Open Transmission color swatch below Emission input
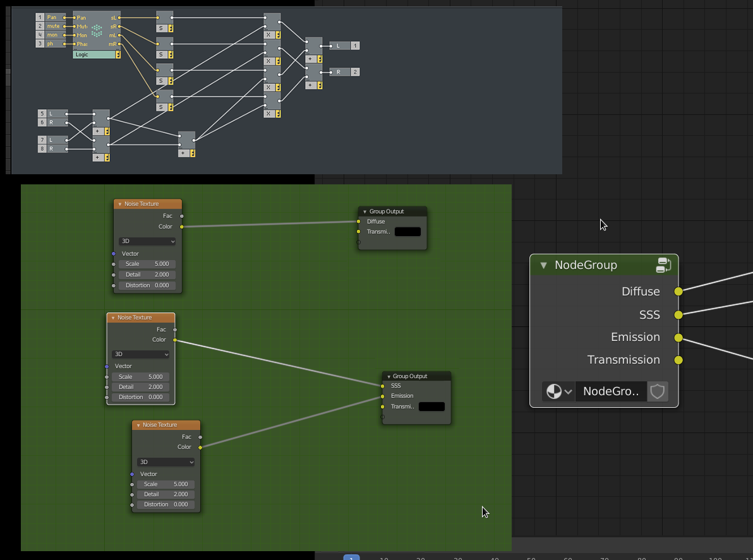 click(431, 407)
